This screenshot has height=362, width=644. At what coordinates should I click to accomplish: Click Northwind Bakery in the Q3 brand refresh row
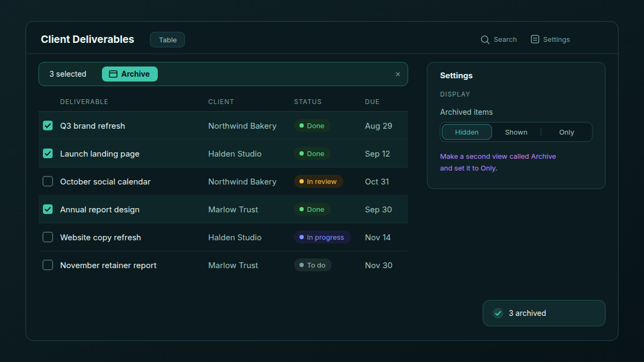coord(242,125)
